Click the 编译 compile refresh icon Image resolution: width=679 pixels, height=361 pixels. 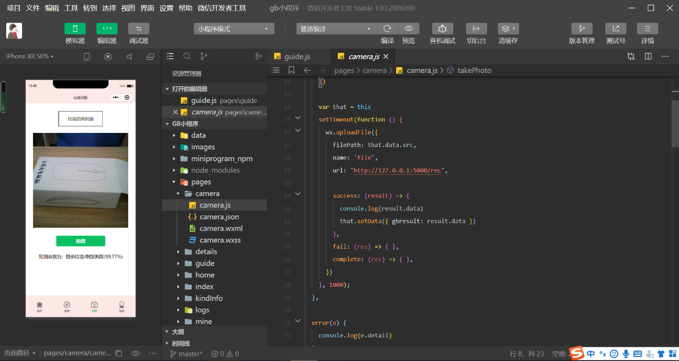coord(387,29)
